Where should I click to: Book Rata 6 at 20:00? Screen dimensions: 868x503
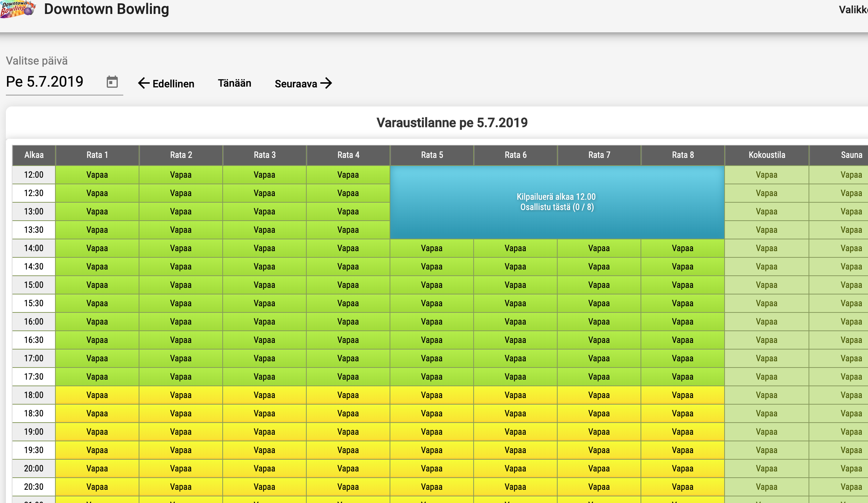tap(515, 468)
